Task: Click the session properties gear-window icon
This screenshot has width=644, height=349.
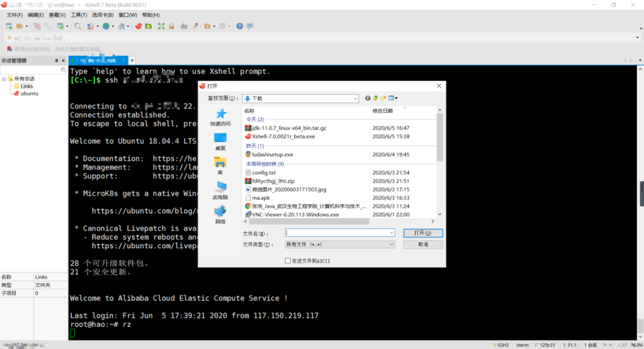Action: (60, 26)
